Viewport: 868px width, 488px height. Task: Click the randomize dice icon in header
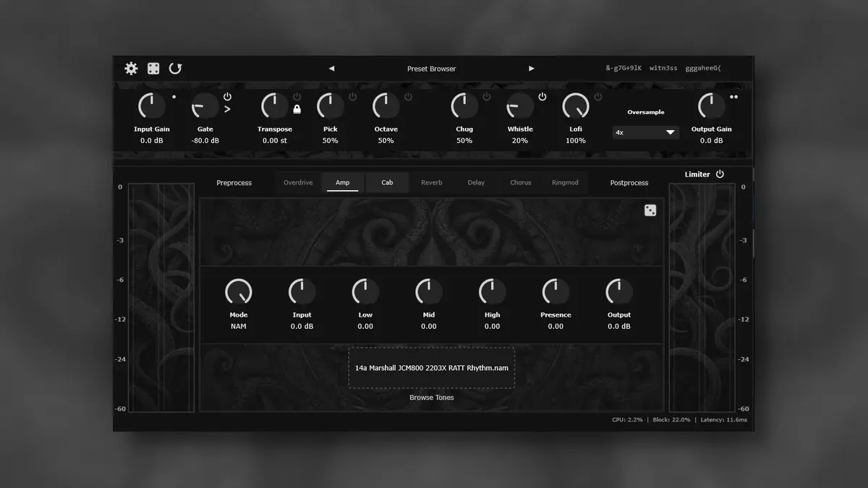coord(153,68)
